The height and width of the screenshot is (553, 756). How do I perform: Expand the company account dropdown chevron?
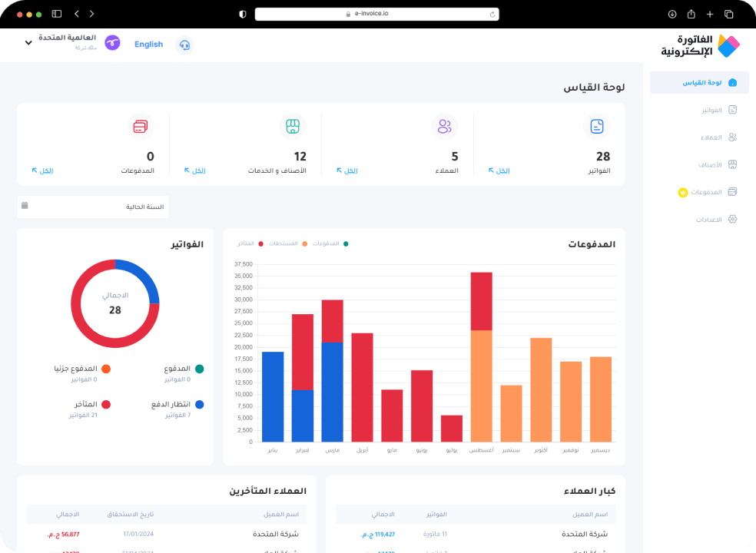click(28, 43)
